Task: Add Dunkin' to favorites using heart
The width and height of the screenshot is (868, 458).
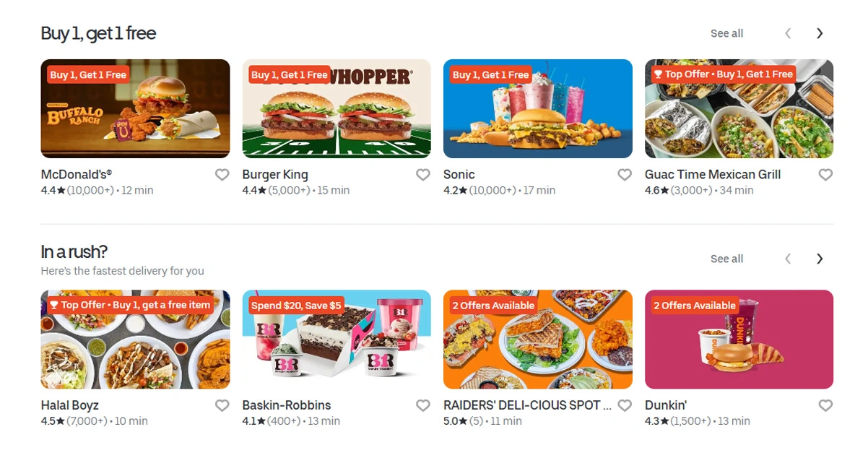Action: (825, 406)
